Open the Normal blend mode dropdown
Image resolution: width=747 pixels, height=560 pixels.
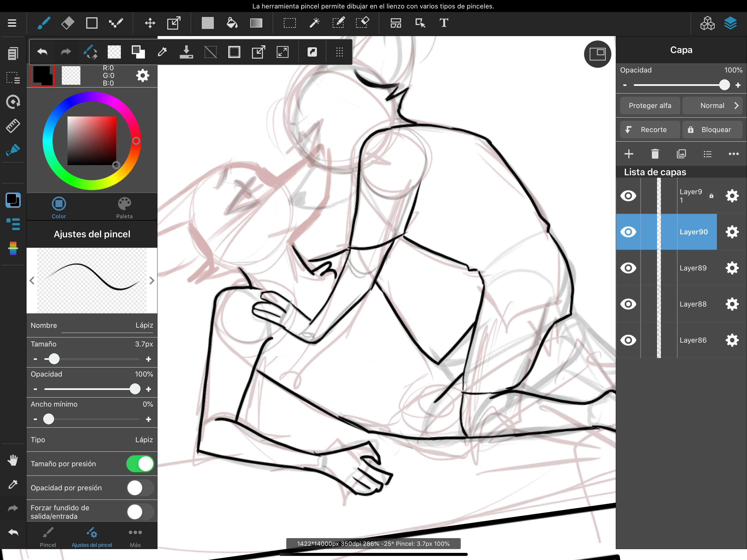click(712, 106)
